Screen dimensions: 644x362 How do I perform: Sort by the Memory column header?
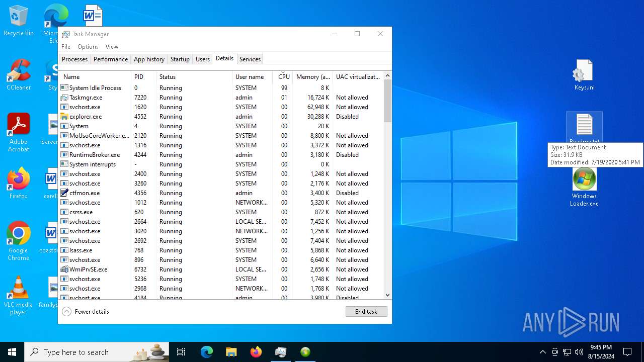click(x=312, y=77)
